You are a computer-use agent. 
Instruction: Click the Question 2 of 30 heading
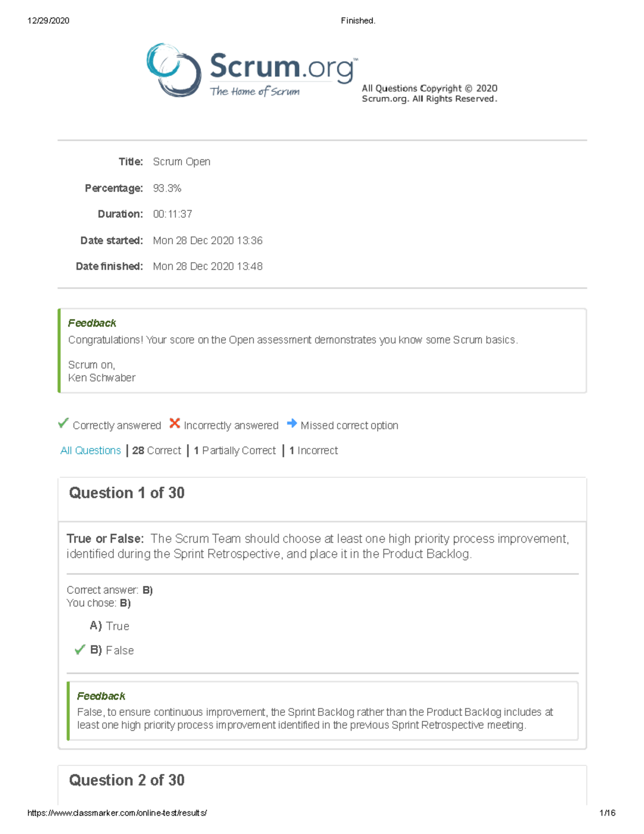point(127,780)
